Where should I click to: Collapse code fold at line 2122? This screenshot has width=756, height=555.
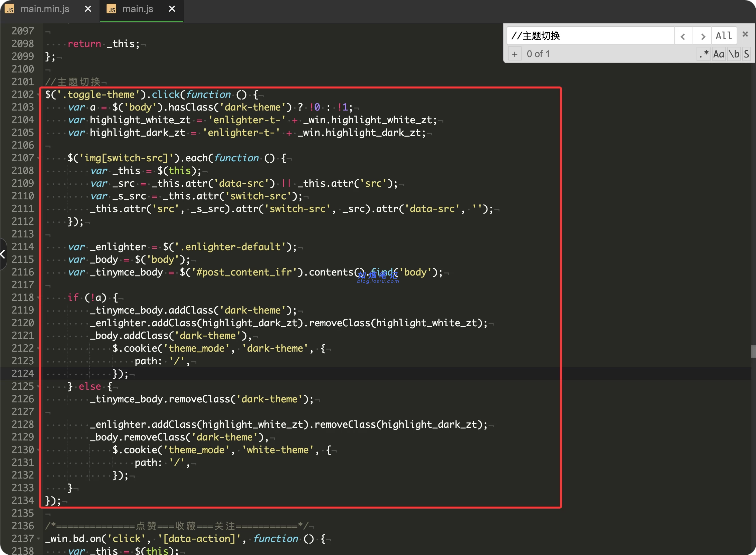point(38,348)
